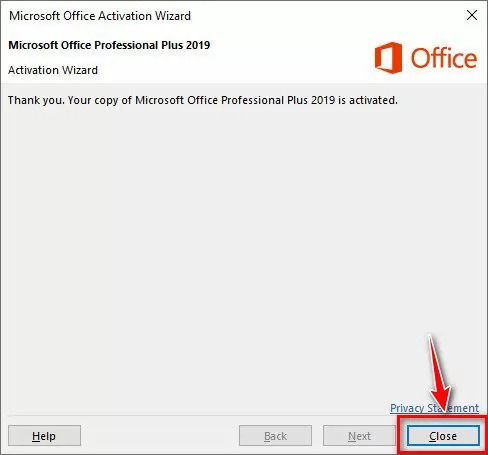Click the underlined H in the Help button
This screenshot has width=488, height=455.
36,436
